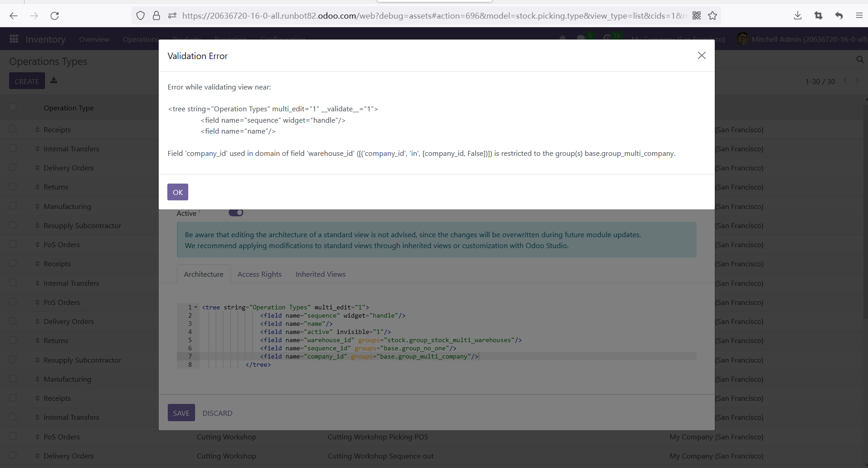Click the undo arrow in browser toolbar
Screen dimensions: 868x468
pyautogui.click(x=838, y=15)
